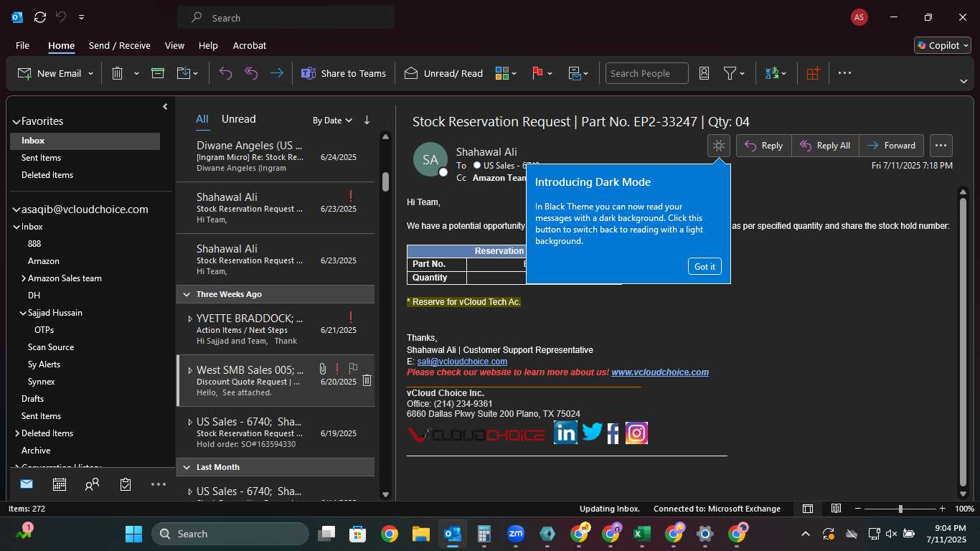The image size is (980, 551).
Task: Click Reply in the reading pane
Action: point(764,146)
